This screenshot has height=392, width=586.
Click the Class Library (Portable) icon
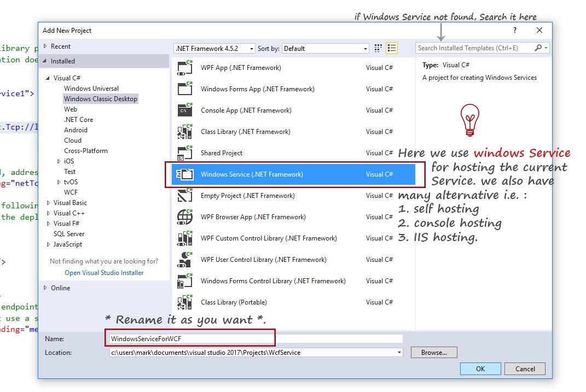click(184, 302)
